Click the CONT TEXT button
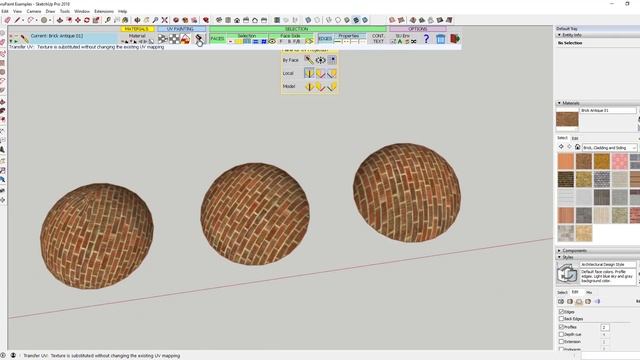 (x=378, y=39)
